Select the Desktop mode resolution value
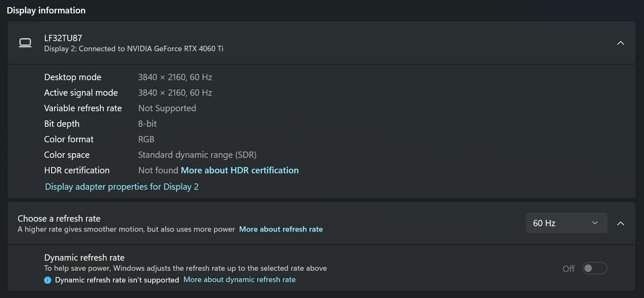The image size is (644, 298). pyautogui.click(x=175, y=77)
